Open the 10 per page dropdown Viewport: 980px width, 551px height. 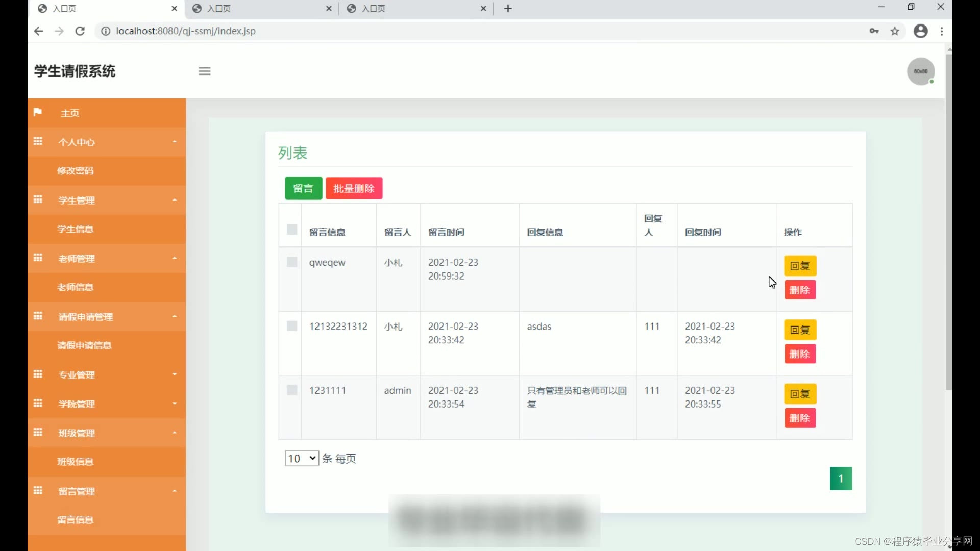point(302,458)
